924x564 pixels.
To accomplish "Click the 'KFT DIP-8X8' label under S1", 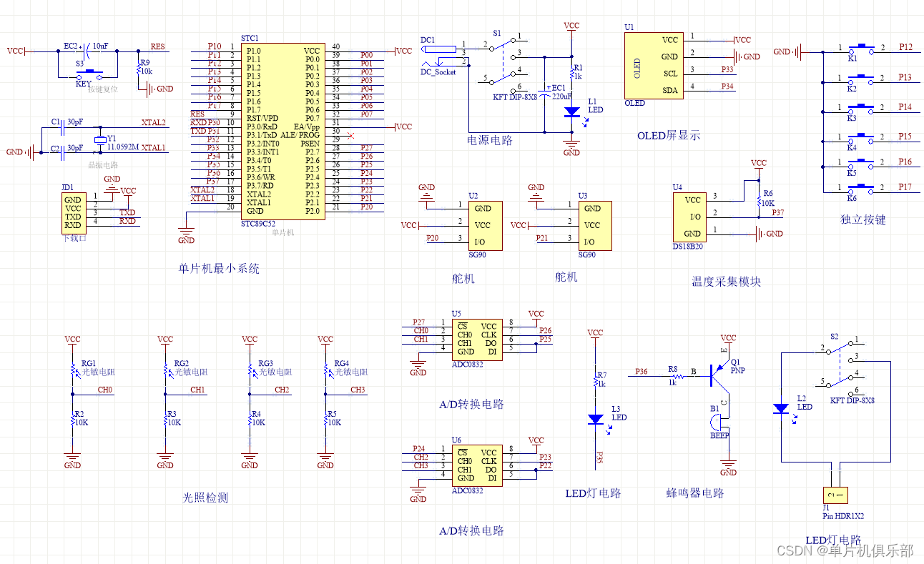I will coord(515,97).
